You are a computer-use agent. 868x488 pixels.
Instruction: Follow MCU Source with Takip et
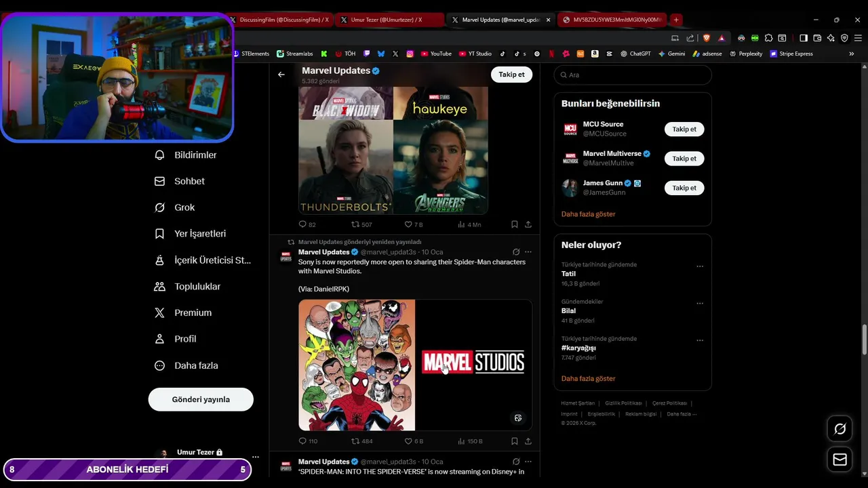(x=684, y=129)
